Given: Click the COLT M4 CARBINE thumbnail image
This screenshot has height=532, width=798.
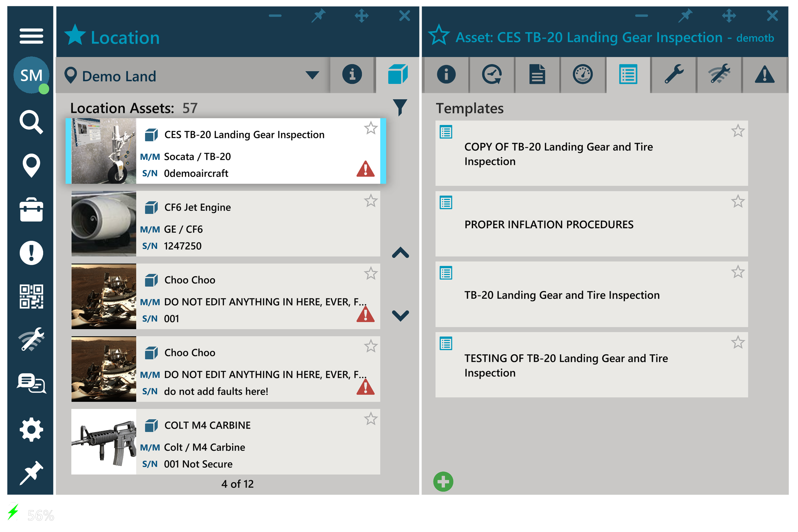Looking at the screenshot, I should tap(103, 441).
